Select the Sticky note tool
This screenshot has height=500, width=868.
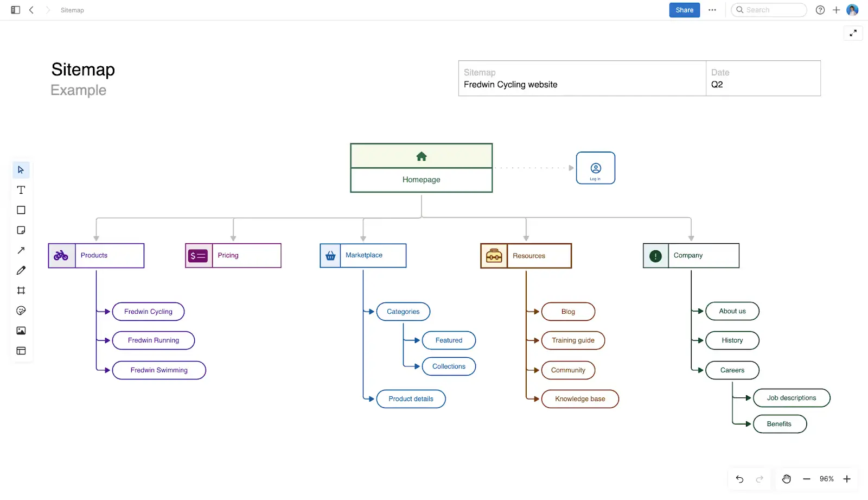click(x=21, y=230)
